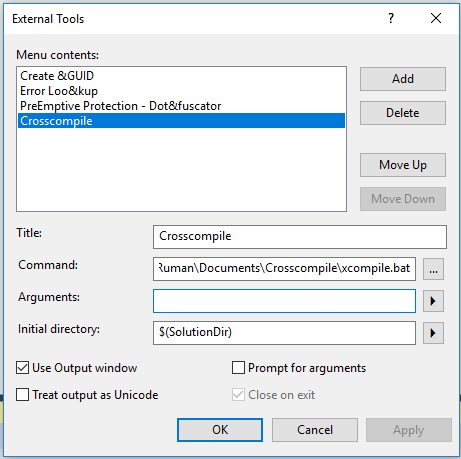The height and width of the screenshot is (459, 461).
Task: Select Error Loo&kup list entry
Action: coord(181,91)
